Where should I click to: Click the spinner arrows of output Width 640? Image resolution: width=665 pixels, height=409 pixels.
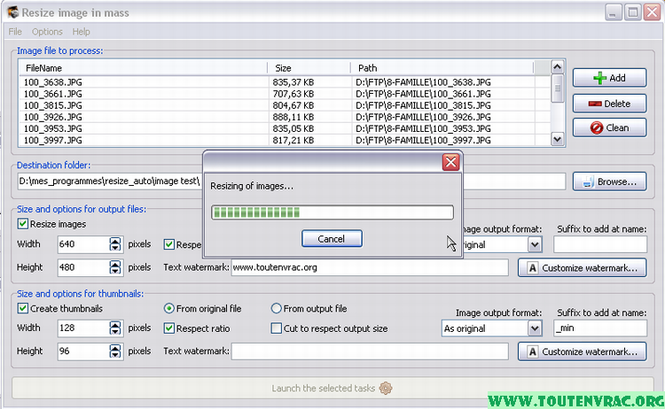pyautogui.click(x=116, y=244)
